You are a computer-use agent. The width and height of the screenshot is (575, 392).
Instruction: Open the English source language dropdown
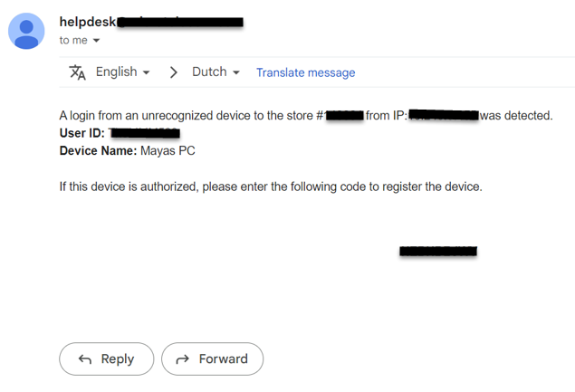point(123,72)
